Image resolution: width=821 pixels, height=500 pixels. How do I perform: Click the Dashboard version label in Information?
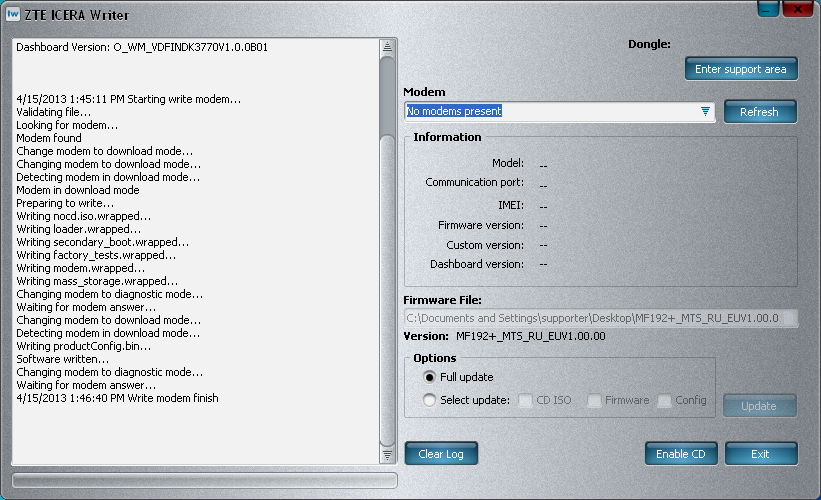tap(477, 264)
